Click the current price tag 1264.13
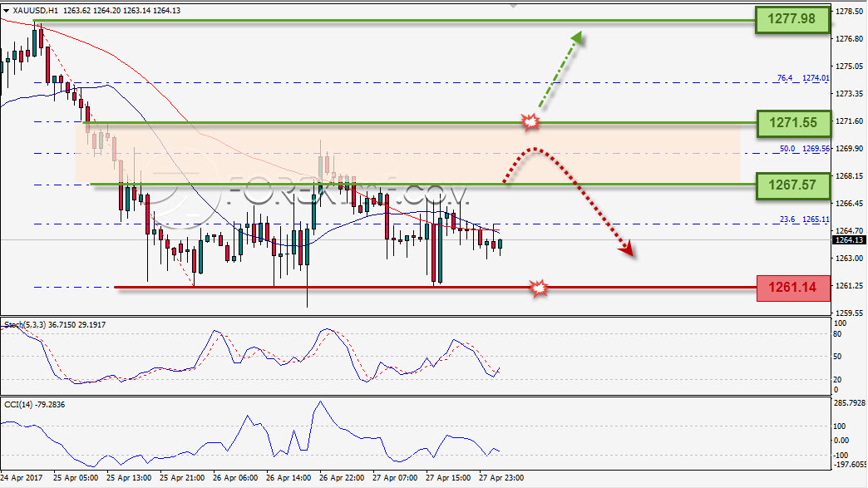 (849, 239)
